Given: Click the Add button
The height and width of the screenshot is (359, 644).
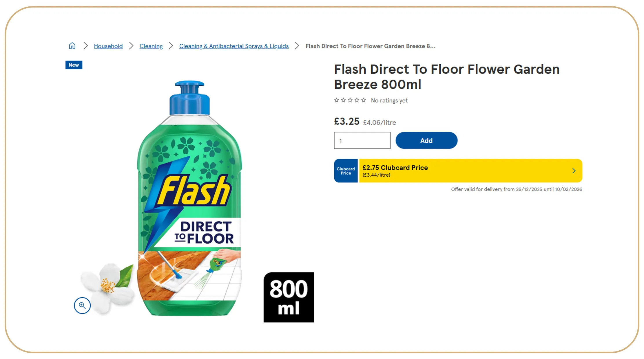Looking at the screenshot, I should 426,140.
